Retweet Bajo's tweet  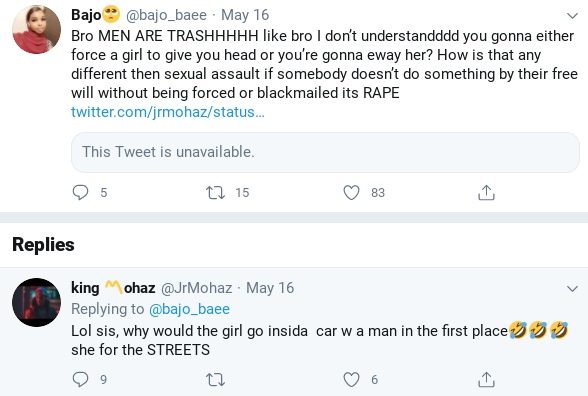coord(216,192)
